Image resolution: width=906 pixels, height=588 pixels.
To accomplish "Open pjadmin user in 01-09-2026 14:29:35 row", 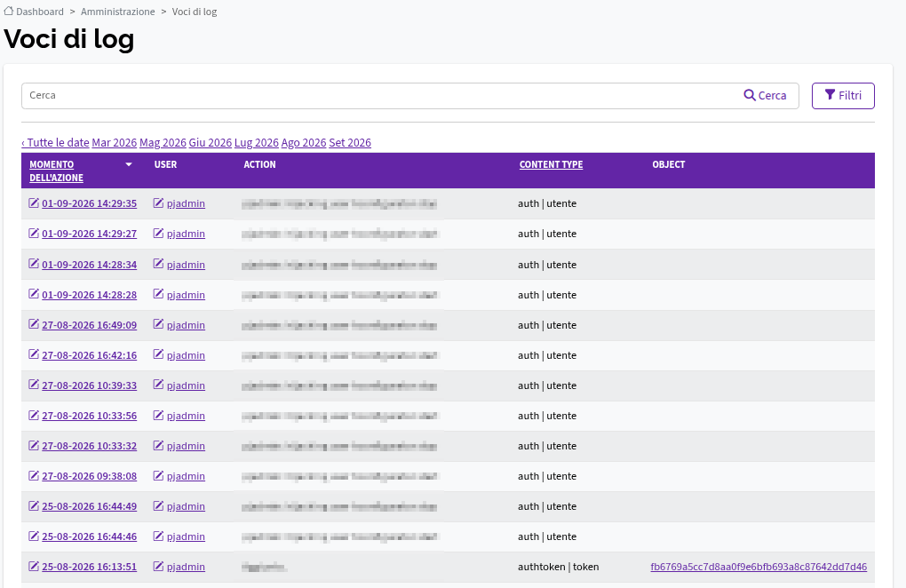I will coord(186,203).
